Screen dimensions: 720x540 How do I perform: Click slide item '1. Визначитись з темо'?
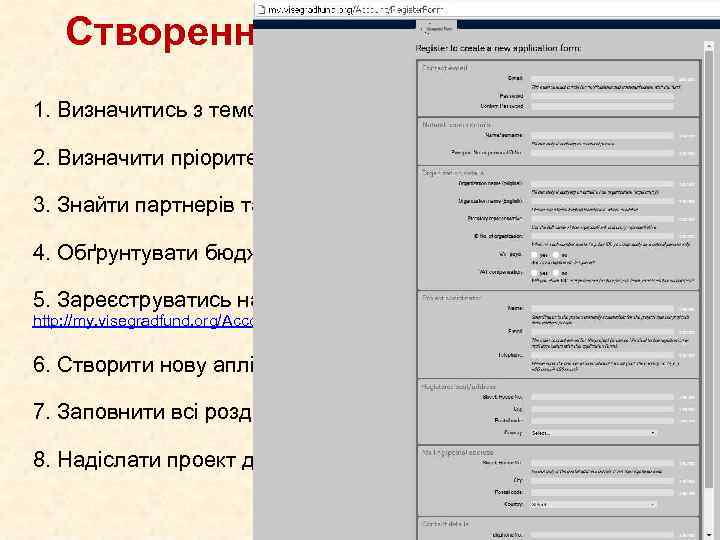143,110
